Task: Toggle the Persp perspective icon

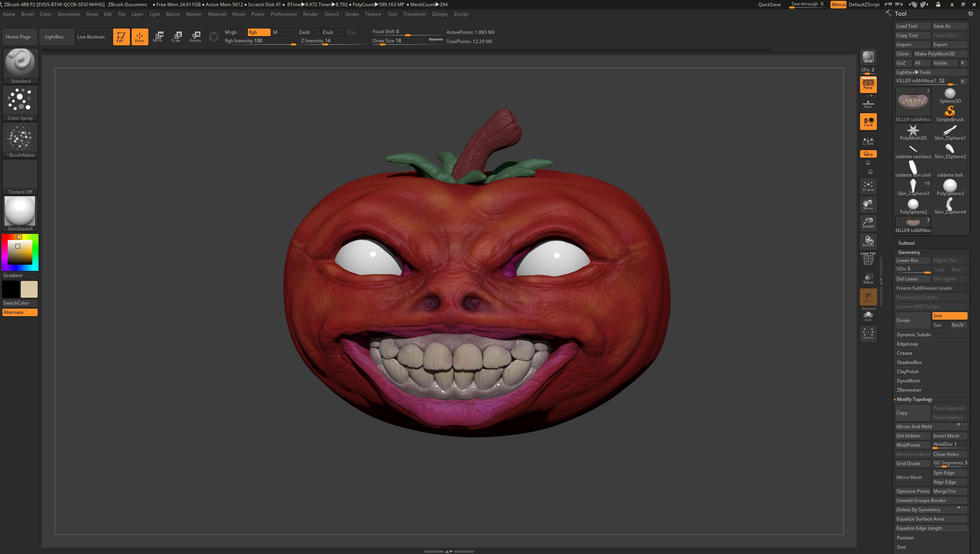Action: 868,84
